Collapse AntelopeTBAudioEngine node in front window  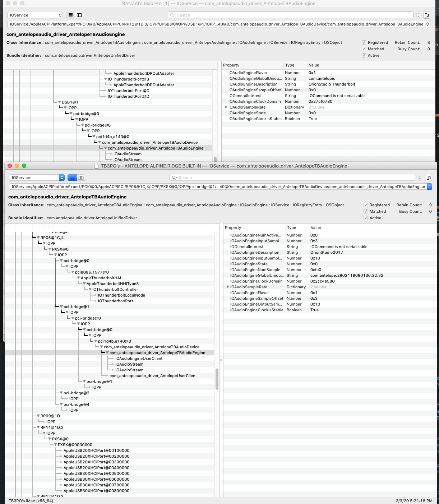[x=107, y=353]
